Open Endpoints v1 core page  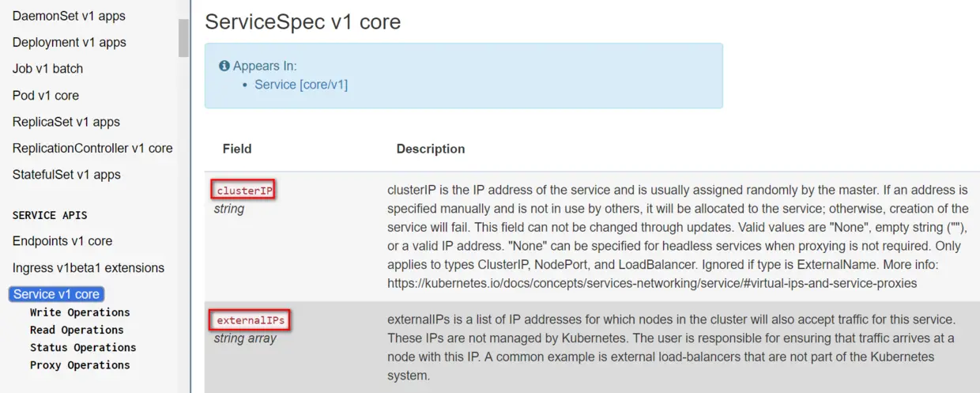[x=62, y=241]
